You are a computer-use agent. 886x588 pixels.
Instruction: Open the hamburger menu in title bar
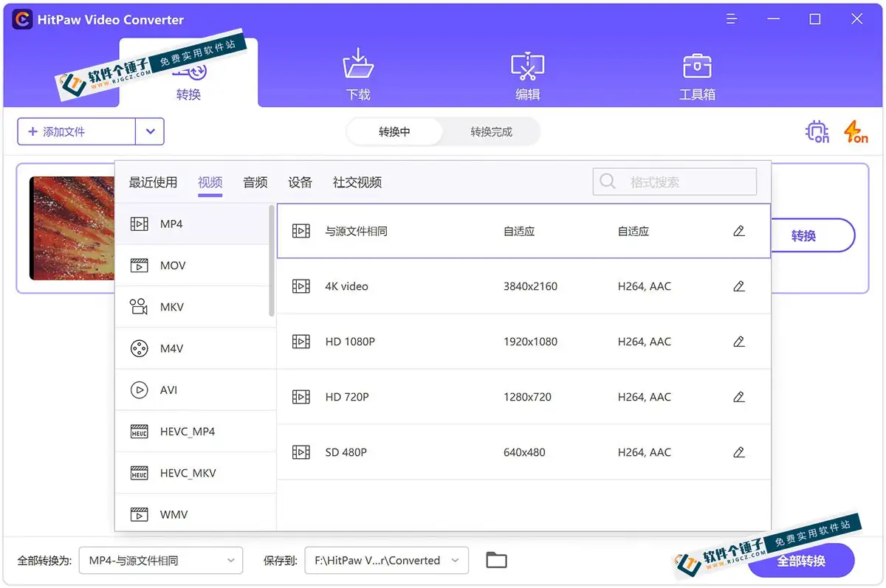[732, 19]
